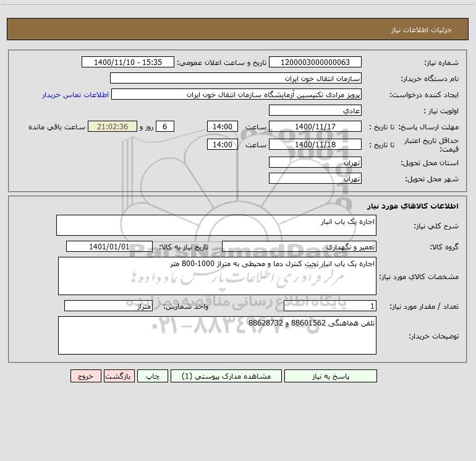Screen dimensions: 476x461
Task: Click the hour field beside 1400/11/18
Action: point(222,145)
